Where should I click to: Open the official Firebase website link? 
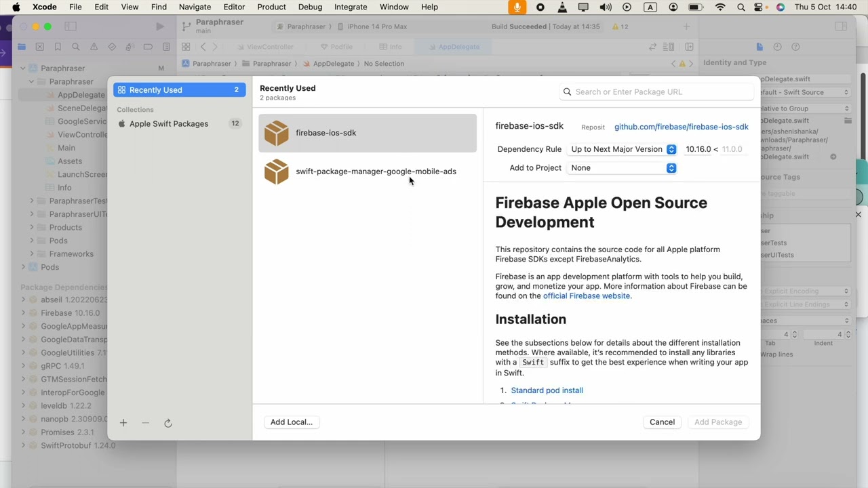(x=587, y=296)
